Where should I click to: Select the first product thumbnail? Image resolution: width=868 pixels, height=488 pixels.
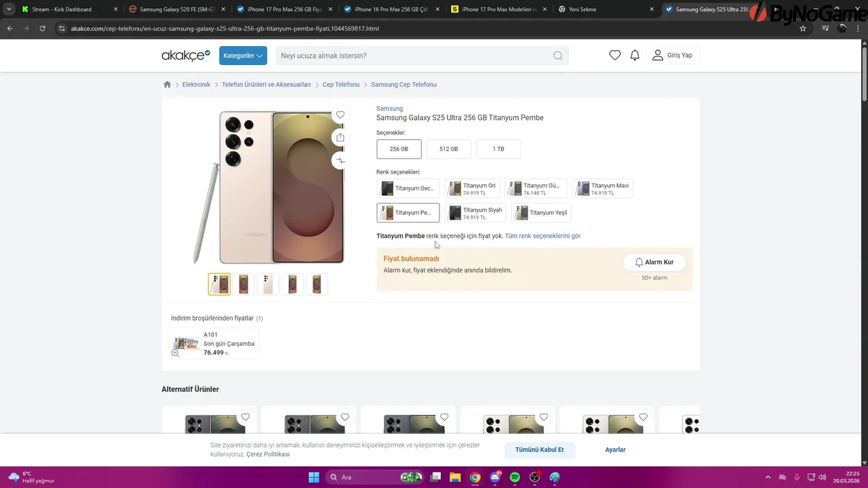pyautogui.click(x=219, y=284)
